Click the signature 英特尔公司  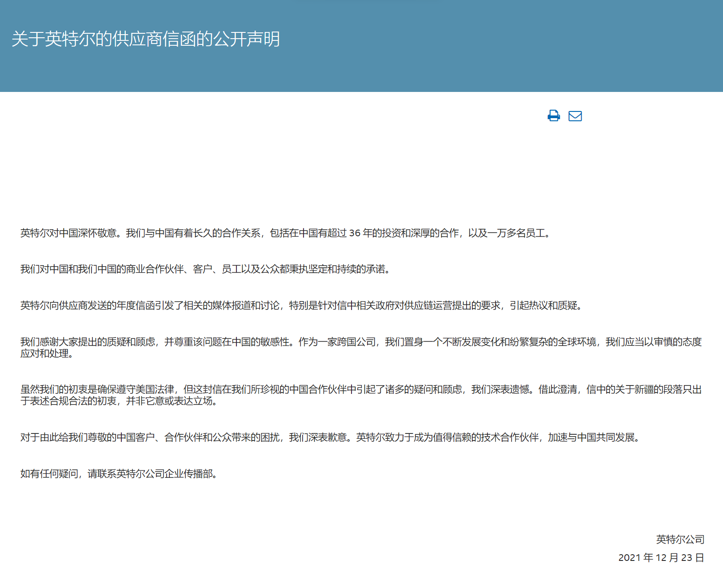pos(680,540)
